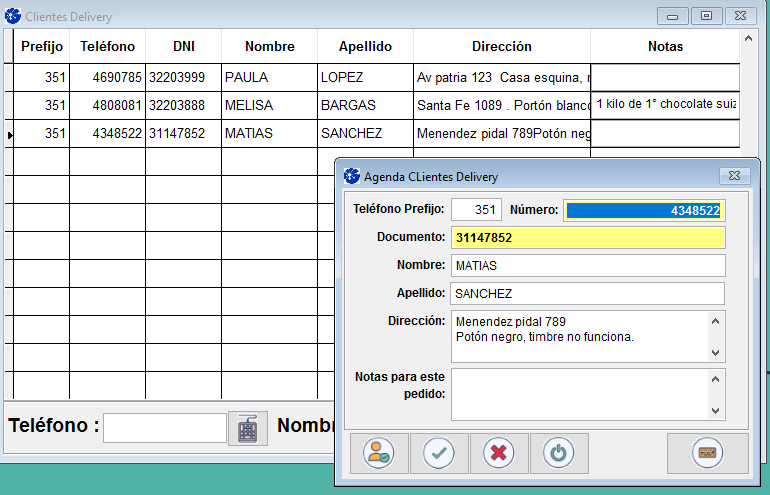Click the Notas cell with chocolate order
The width and height of the screenshot is (770, 495).
(665, 105)
